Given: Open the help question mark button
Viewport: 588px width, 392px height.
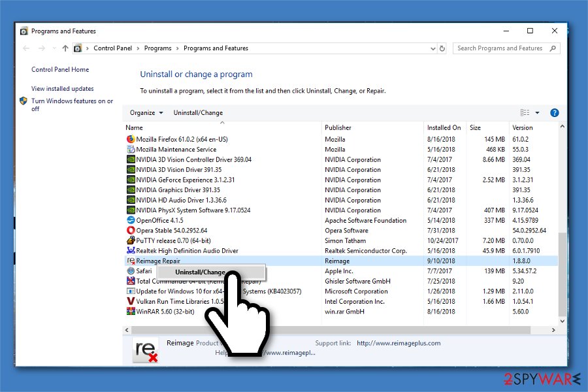Looking at the screenshot, I should pos(554,113).
